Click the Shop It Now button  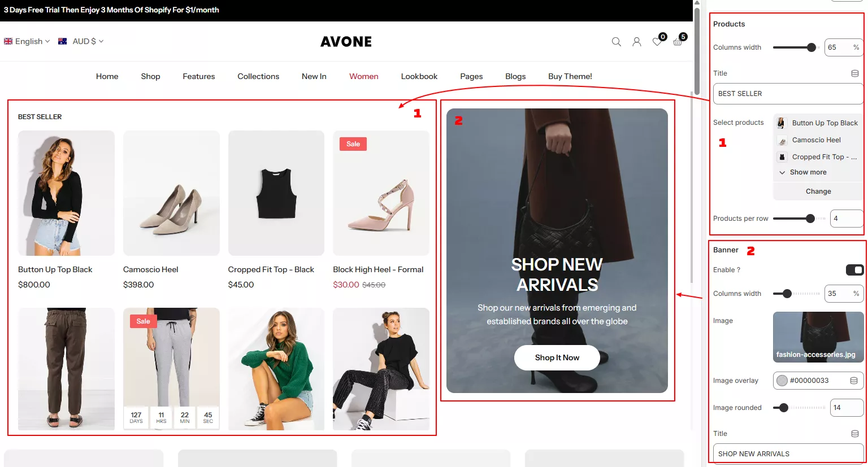coord(557,357)
